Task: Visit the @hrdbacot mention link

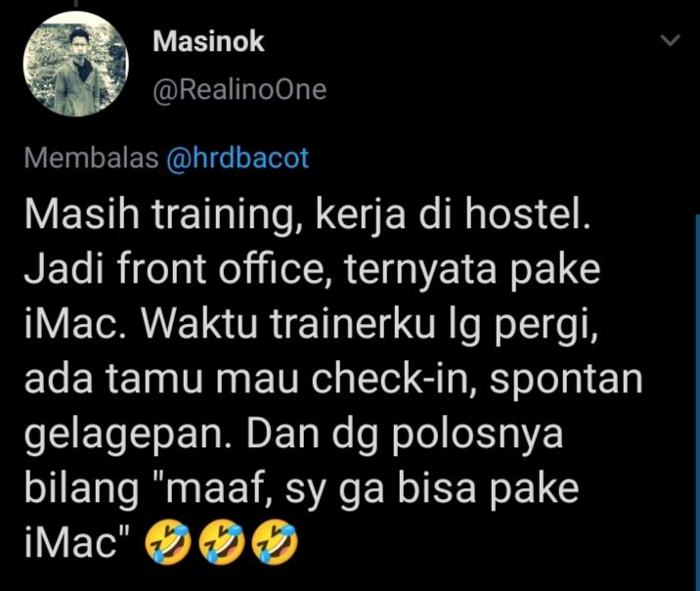Action: [238, 159]
